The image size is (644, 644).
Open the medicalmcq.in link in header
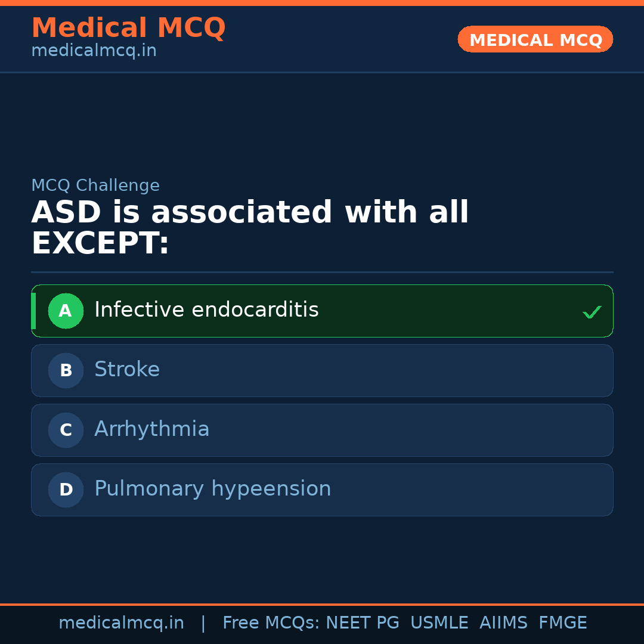pyautogui.click(x=94, y=51)
